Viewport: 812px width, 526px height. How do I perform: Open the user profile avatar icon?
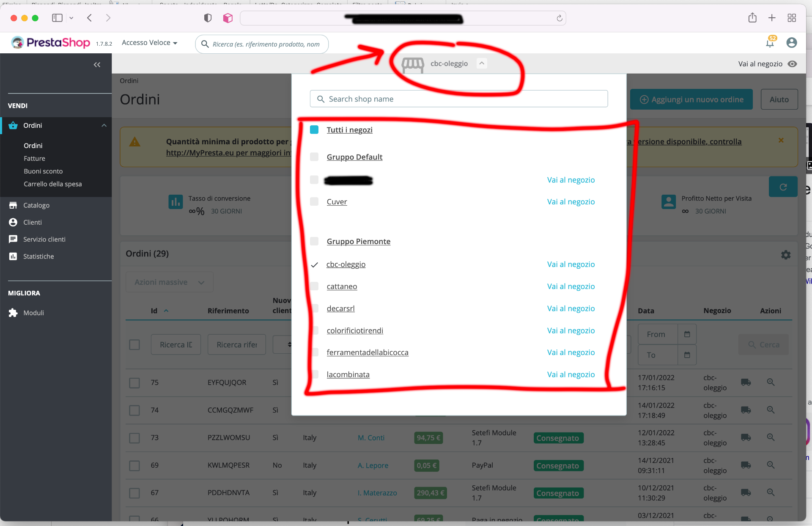792,43
